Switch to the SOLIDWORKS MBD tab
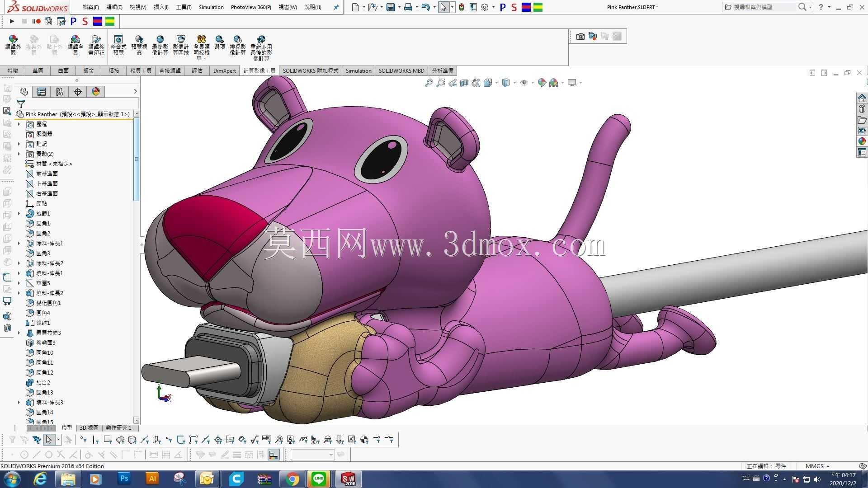 point(401,71)
